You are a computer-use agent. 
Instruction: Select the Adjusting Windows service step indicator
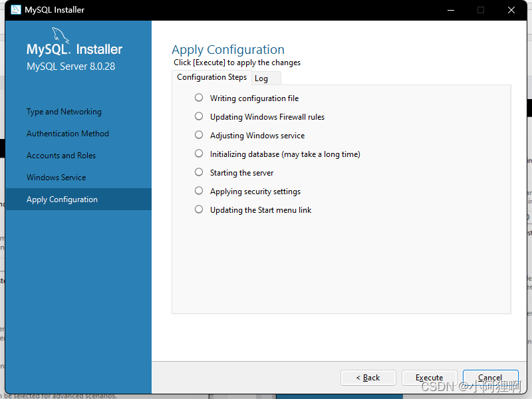[199, 135]
